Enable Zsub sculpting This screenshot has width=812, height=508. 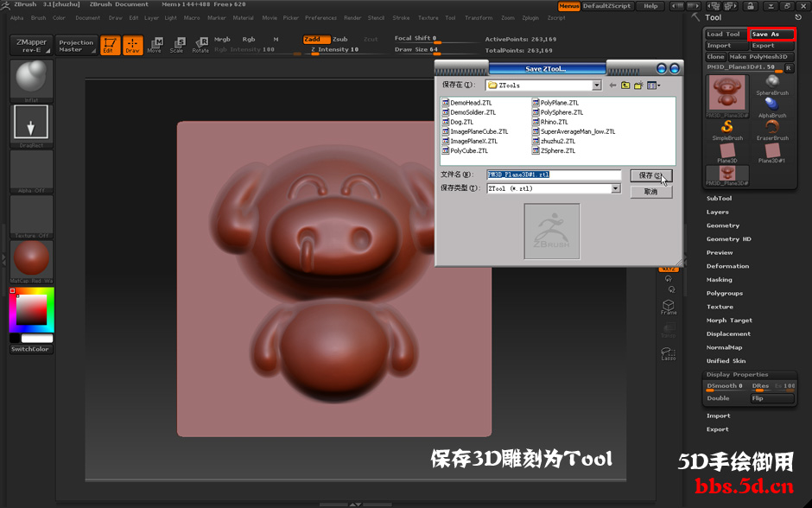[x=340, y=40]
